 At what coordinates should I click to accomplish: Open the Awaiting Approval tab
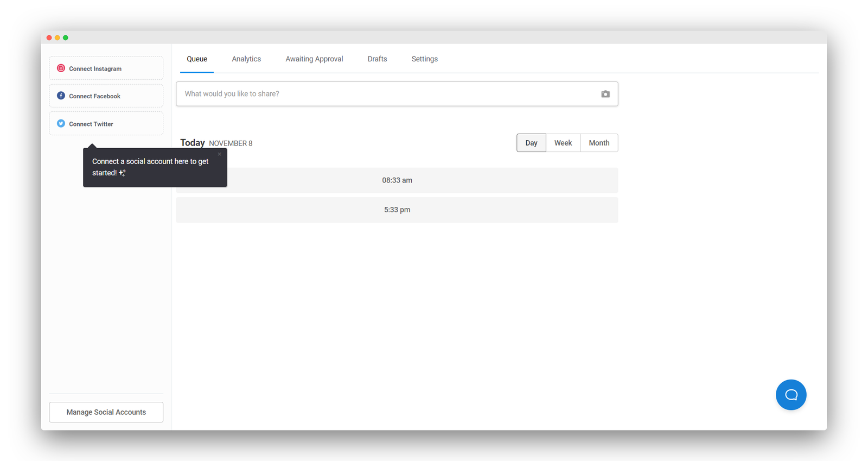pyautogui.click(x=314, y=59)
